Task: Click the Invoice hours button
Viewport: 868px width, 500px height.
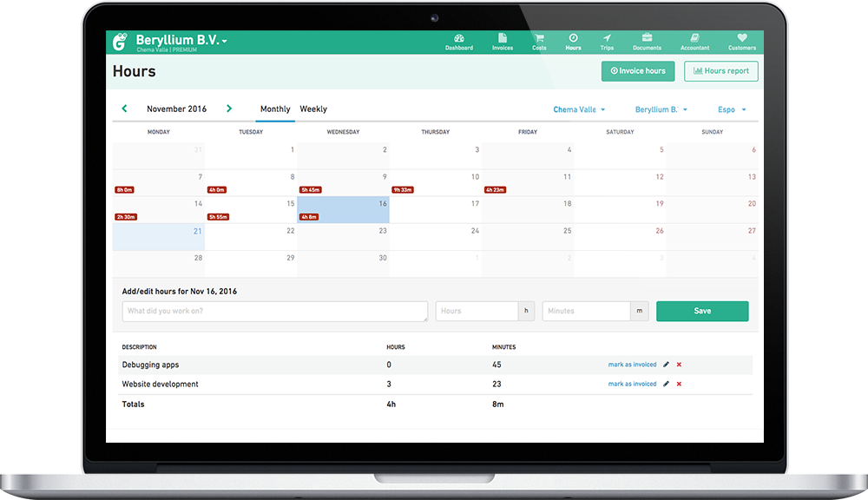Action: (638, 71)
